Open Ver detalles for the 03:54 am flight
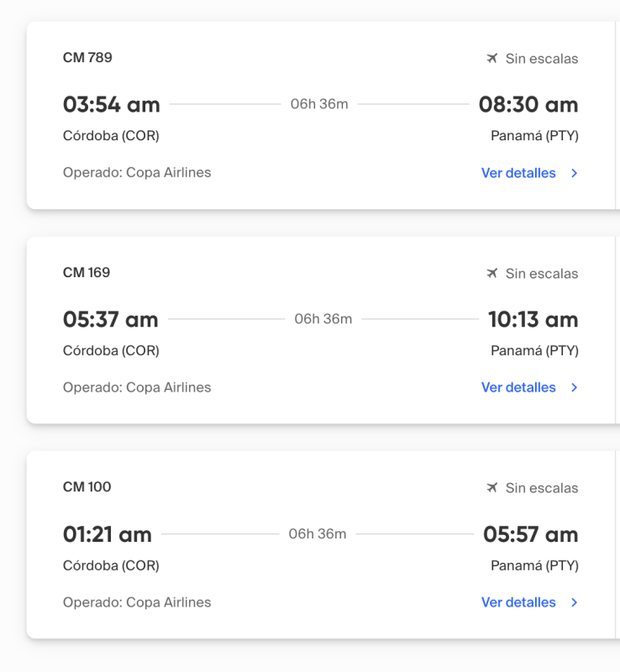The width and height of the screenshot is (620, 672). [518, 173]
